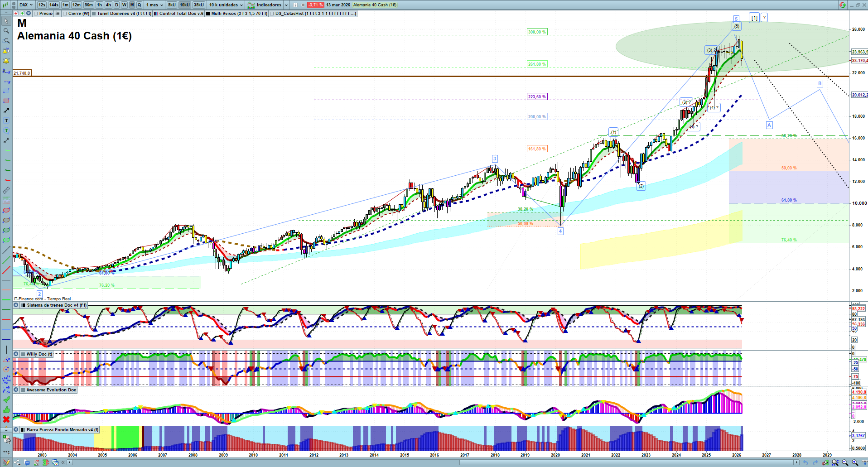Switch to daily D timeframe

pos(116,5)
